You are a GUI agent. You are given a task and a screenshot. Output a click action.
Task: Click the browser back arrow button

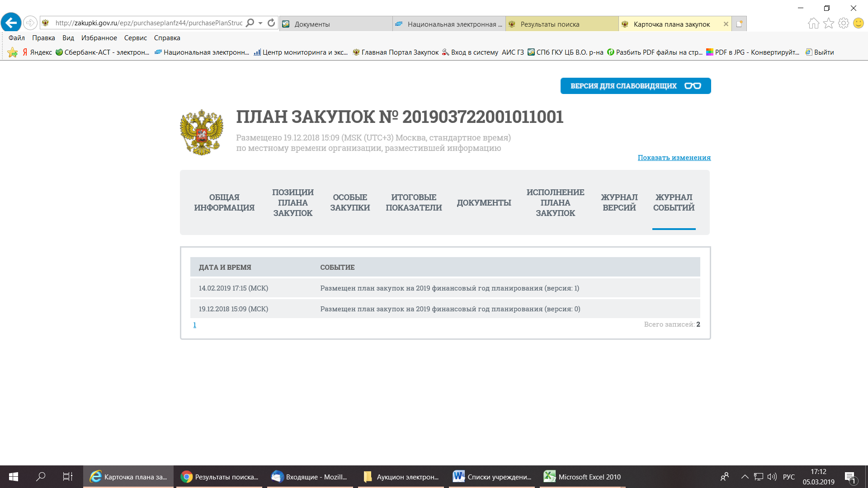coord(11,23)
